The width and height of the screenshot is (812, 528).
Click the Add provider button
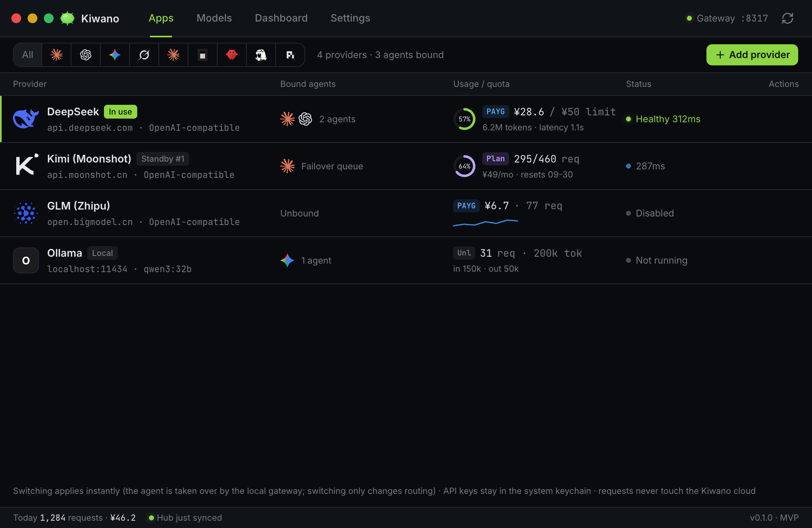752,55
